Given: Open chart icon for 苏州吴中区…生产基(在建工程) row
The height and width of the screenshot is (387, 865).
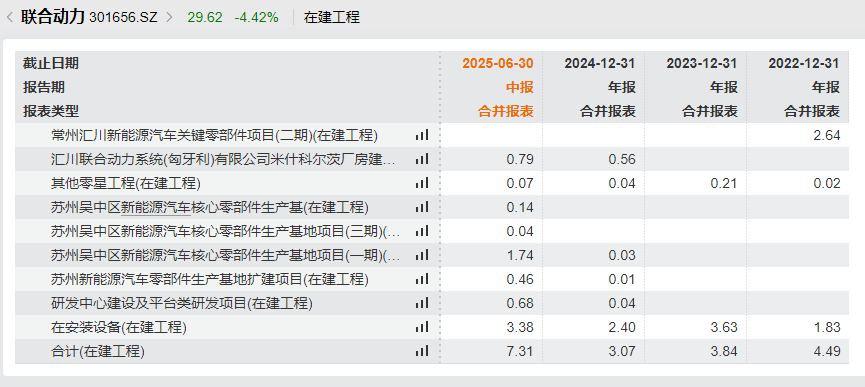Looking at the screenshot, I should pos(421,207).
